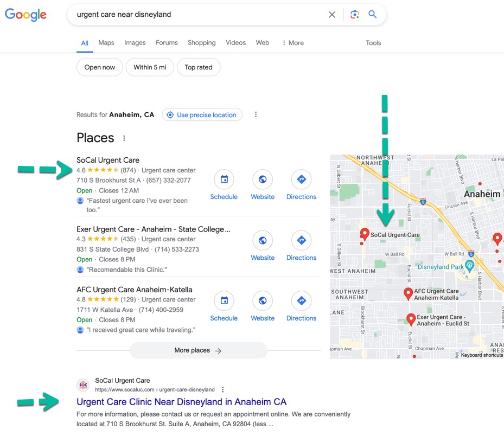This screenshot has height=436, width=504.
Task: Open Urgent Care Clinic Near Disneyland result
Action: point(181,402)
